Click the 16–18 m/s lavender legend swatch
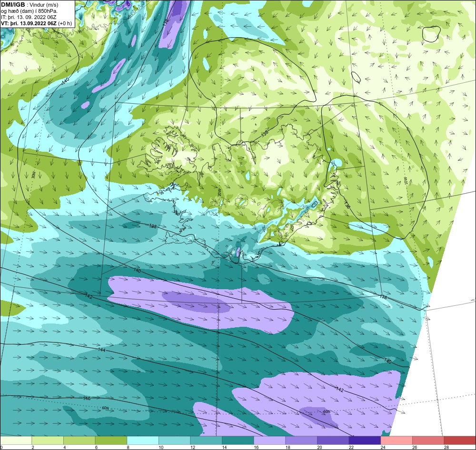 (x=269, y=440)
